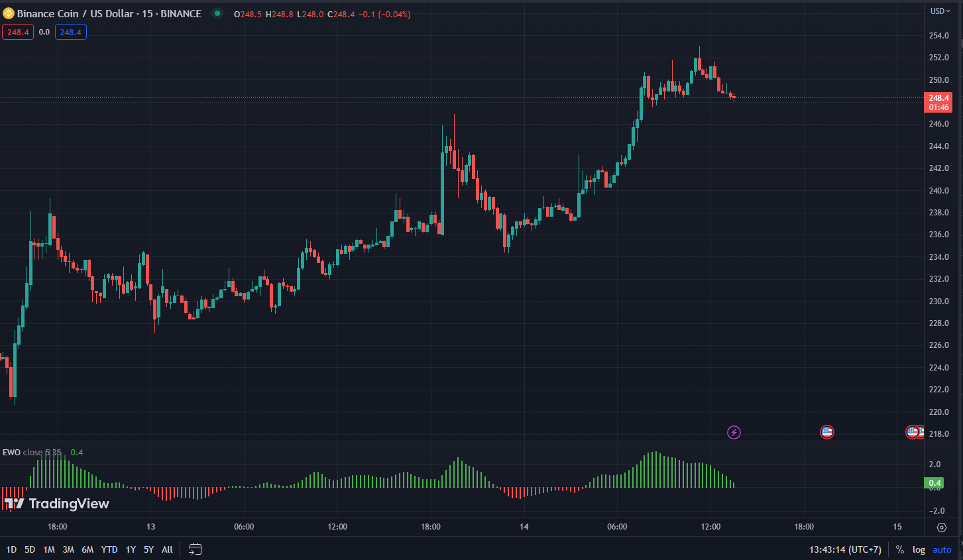Open the US flag event near date 15
The height and width of the screenshot is (560, 963).
click(x=913, y=432)
